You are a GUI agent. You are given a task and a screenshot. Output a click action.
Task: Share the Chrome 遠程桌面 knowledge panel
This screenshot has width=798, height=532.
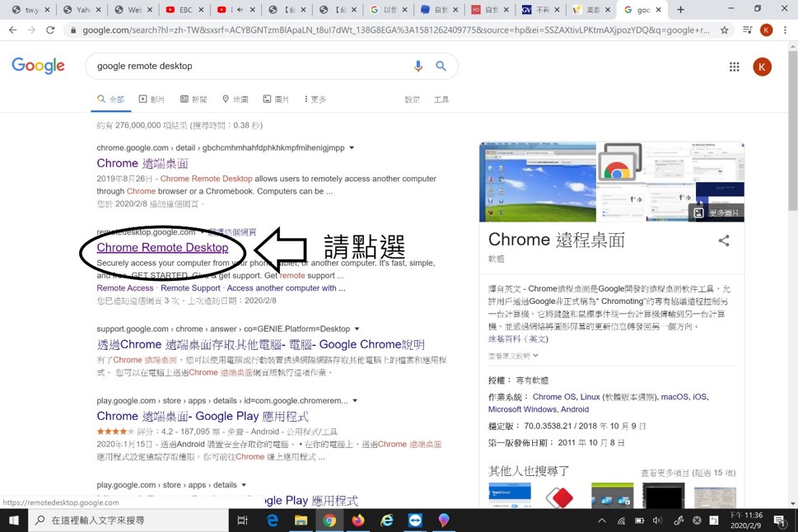pos(723,240)
